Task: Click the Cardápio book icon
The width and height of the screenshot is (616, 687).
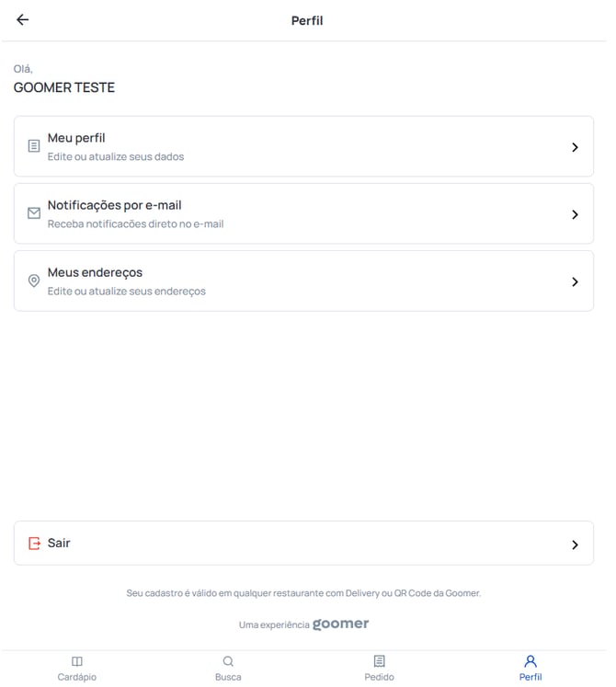Action: tap(77, 661)
